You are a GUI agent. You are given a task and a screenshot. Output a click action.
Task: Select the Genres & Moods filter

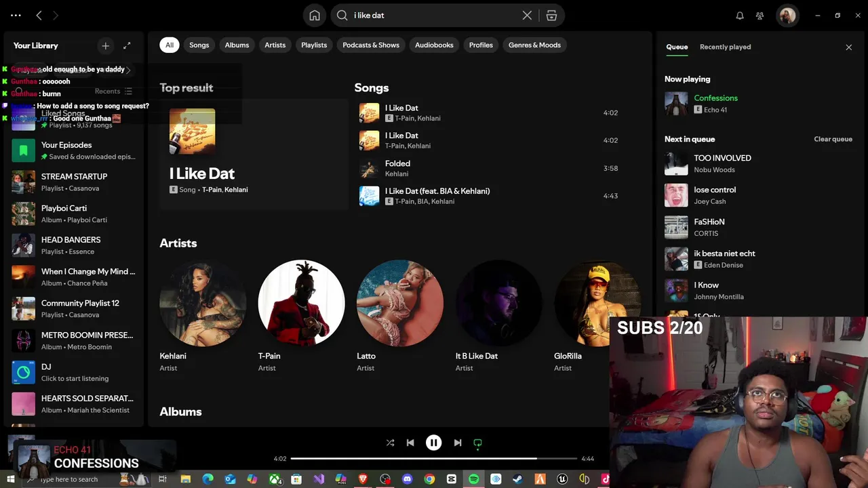tap(535, 45)
